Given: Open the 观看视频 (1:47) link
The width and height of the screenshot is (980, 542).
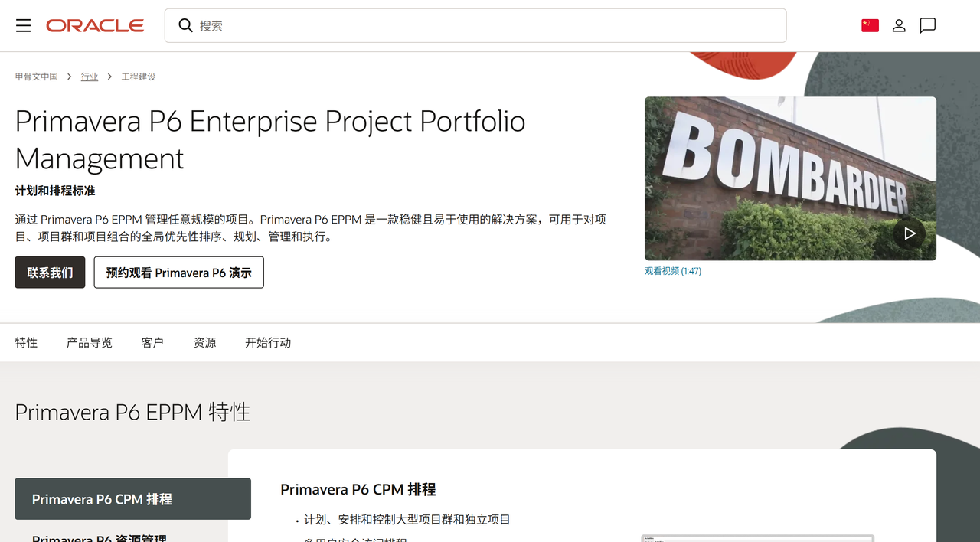Looking at the screenshot, I should point(673,271).
